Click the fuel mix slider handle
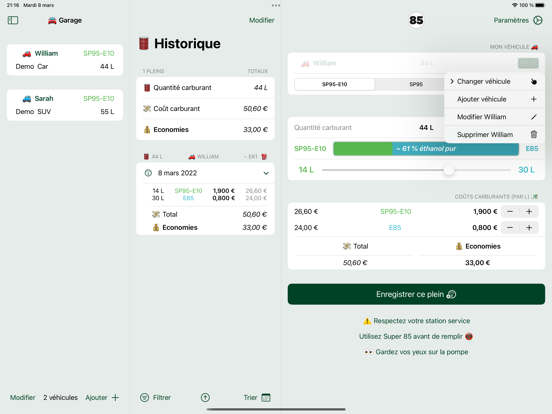The width and height of the screenshot is (552, 414). click(448, 170)
